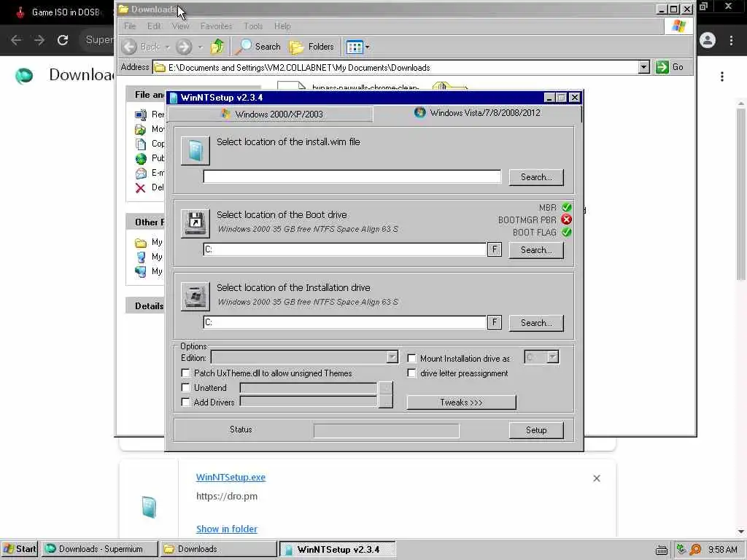Screen dimensions: 747x560
Task: Open Search in the Explorer toolbar
Action: pos(259,47)
